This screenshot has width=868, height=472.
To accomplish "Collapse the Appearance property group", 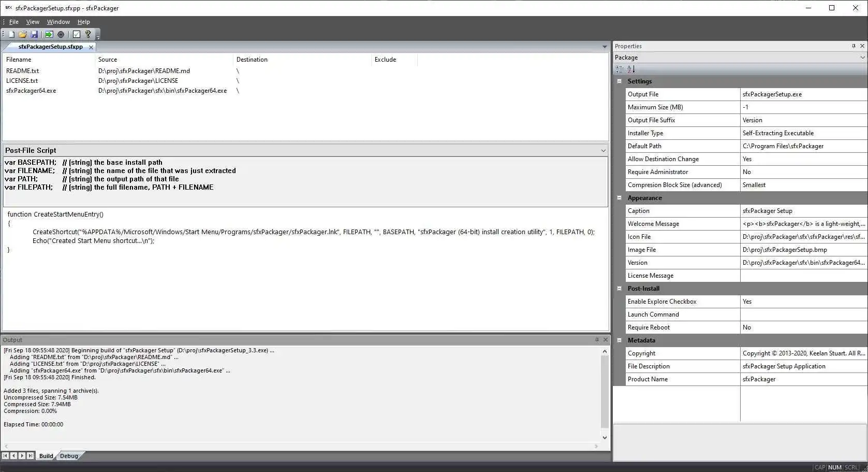I will [619, 198].
